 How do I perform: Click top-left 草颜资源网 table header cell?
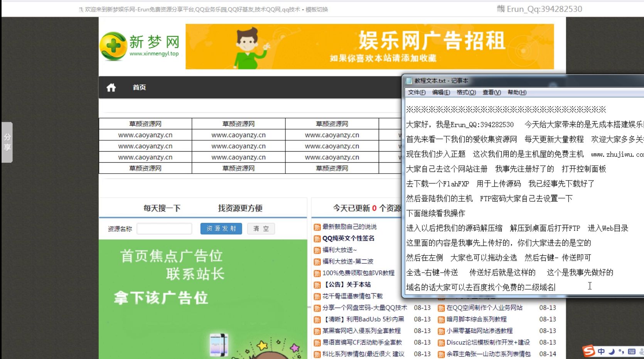[145, 124]
